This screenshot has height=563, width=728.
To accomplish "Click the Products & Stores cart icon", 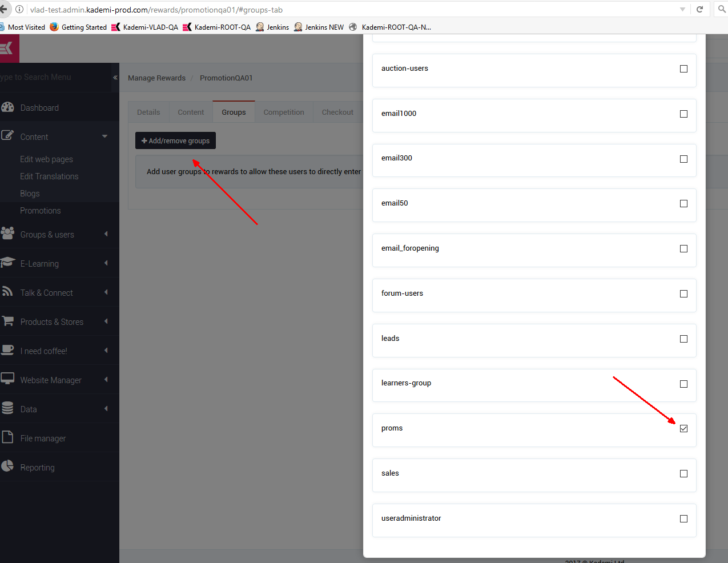I will point(7,321).
